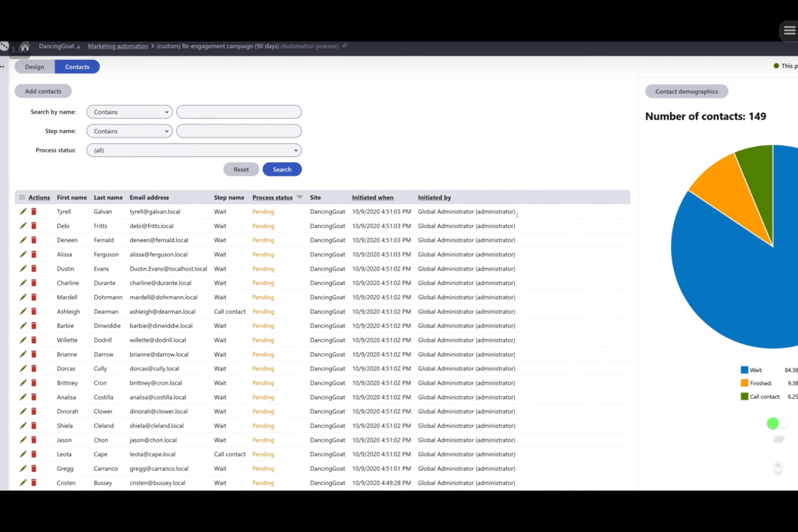
Task: Delete the Dinorah Clower contact row
Action: pyautogui.click(x=34, y=412)
